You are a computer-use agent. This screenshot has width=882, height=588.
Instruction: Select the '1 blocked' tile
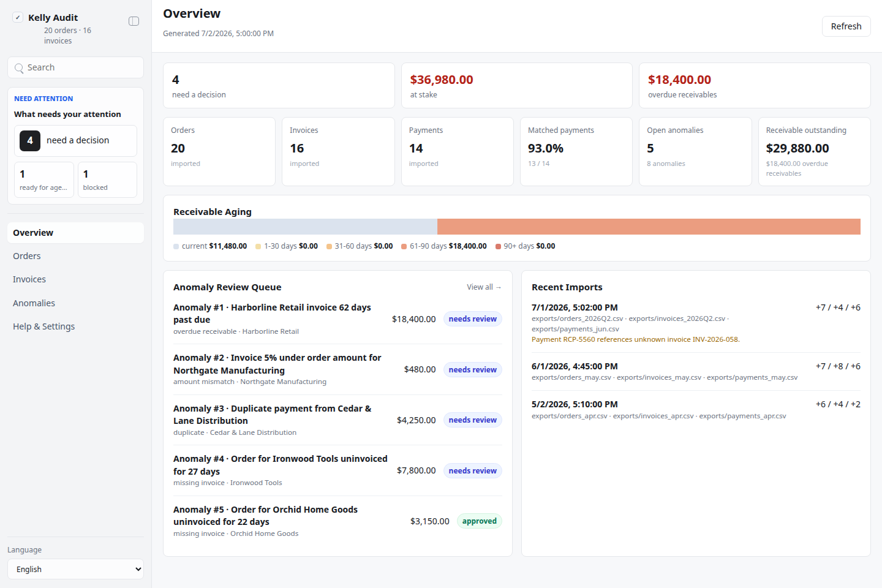(x=107, y=179)
